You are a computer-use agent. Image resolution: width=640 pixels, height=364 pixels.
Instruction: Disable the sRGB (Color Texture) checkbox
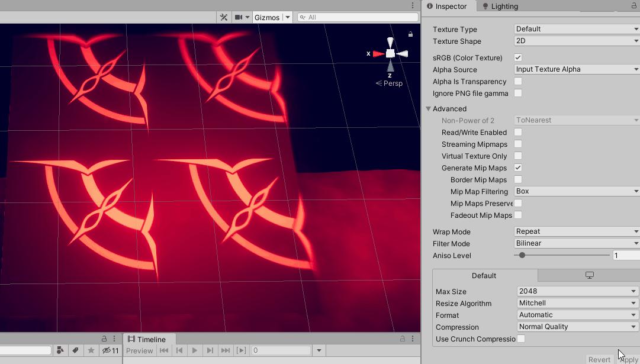(x=517, y=57)
